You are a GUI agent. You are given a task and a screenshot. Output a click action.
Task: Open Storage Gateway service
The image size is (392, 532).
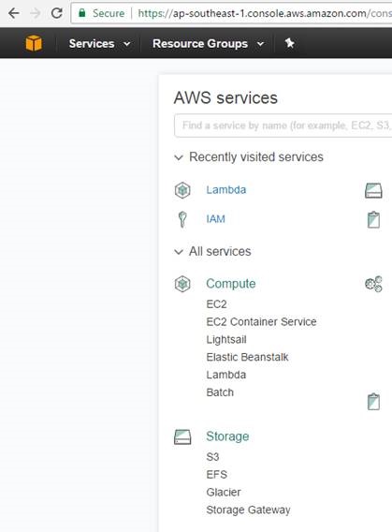[248, 510]
